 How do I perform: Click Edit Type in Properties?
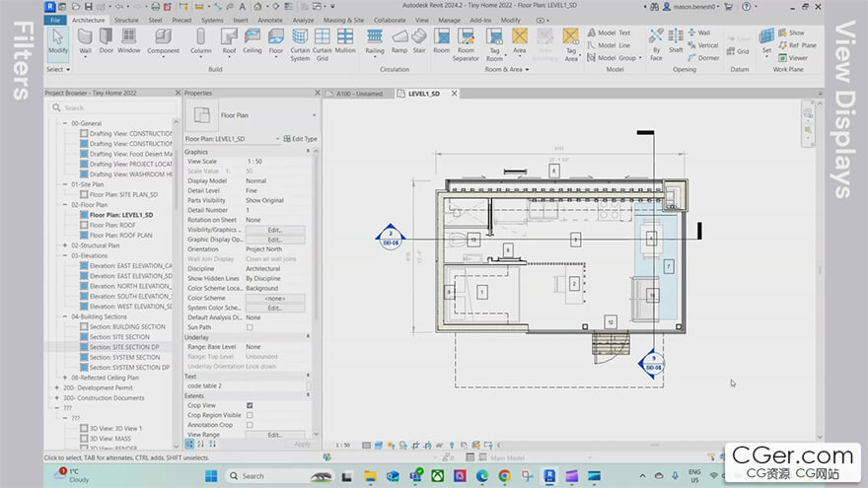pos(301,139)
